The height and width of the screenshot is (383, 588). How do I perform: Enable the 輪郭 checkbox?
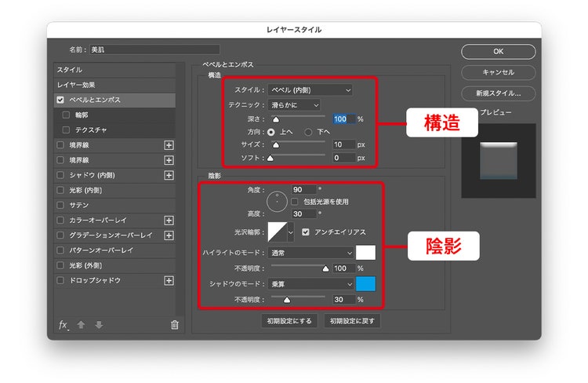point(66,115)
